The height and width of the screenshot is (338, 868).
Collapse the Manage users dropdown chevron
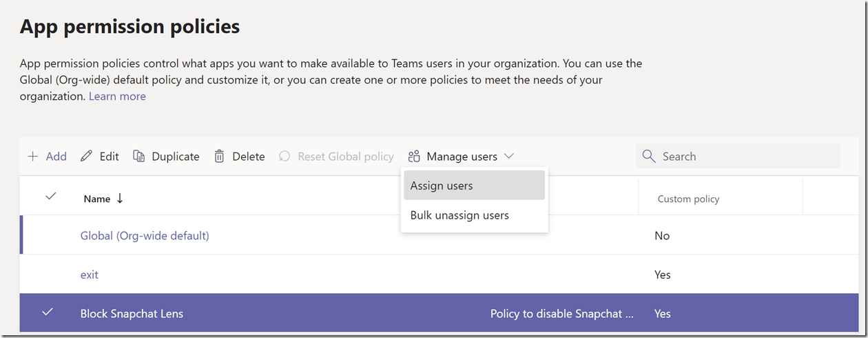click(x=509, y=157)
